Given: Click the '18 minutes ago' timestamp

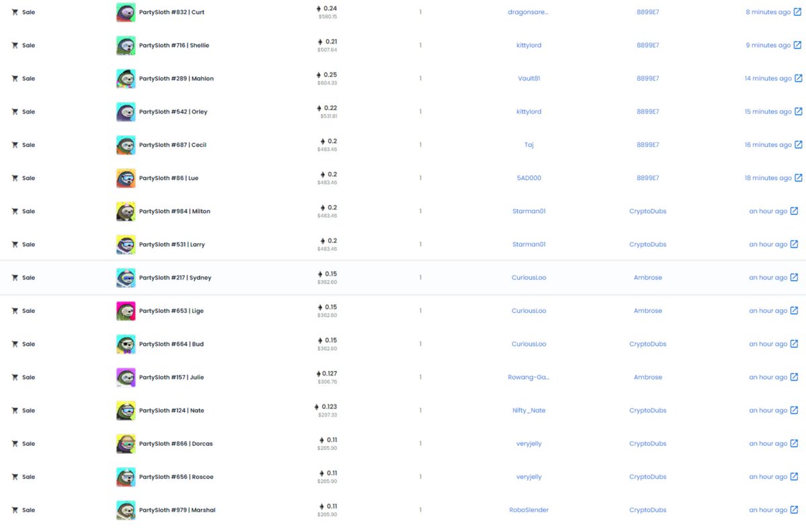Looking at the screenshot, I should tap(768, 178).
